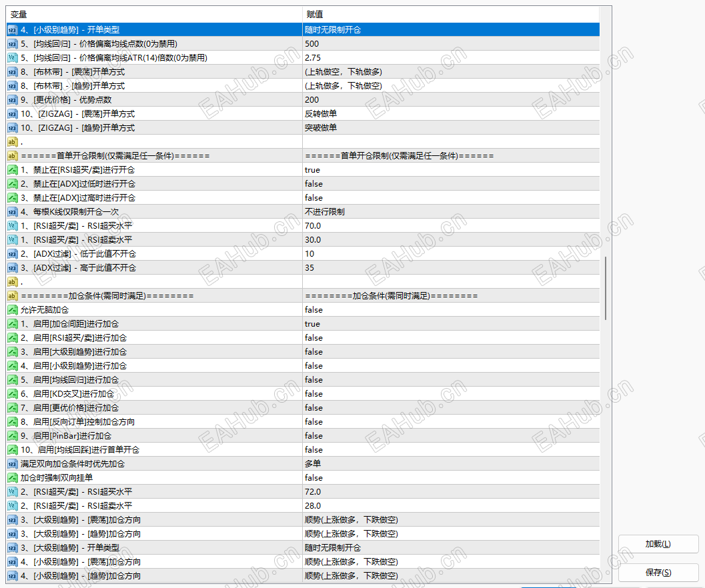Select row 8、启用[反向订单]控制加仓方向
705x588 pixels.
coord(303,422)
